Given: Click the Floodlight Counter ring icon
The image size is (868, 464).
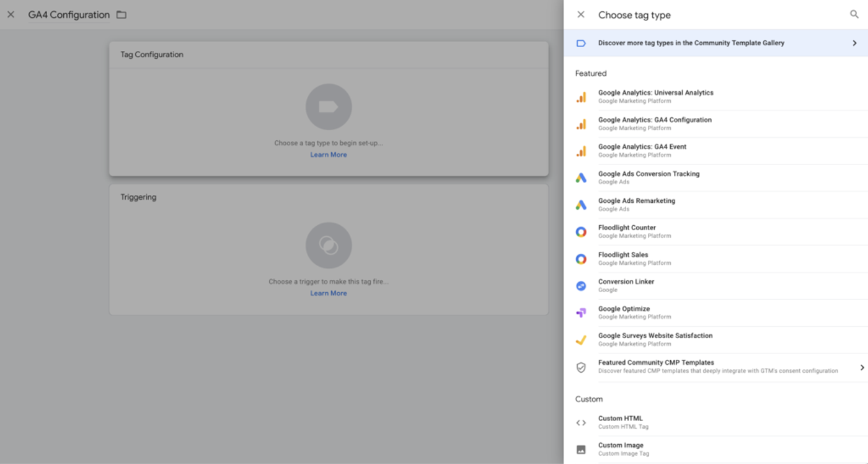Looking at the screenshot, I should coord(581,232).
